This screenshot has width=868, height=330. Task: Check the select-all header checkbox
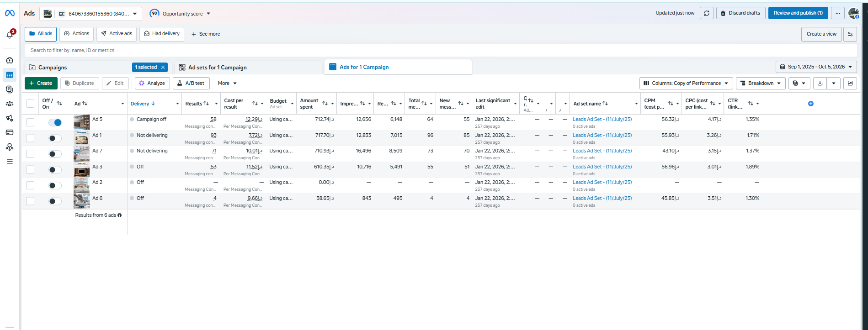30,104
